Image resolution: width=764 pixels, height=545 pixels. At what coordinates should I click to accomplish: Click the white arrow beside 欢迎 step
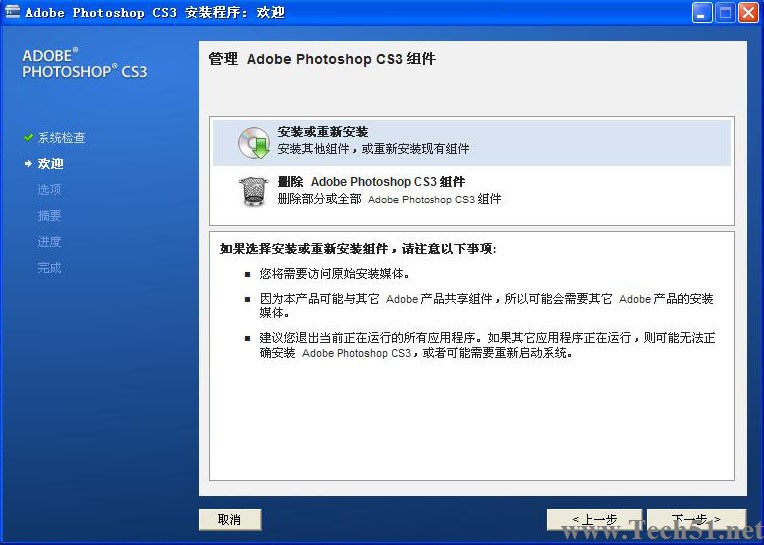click(28, 164)
